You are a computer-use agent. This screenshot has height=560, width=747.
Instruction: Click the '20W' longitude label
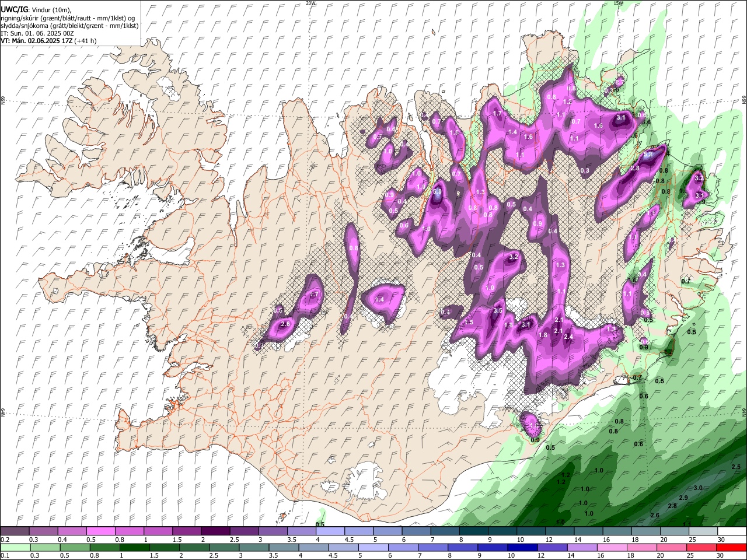(x=311, y=3)
